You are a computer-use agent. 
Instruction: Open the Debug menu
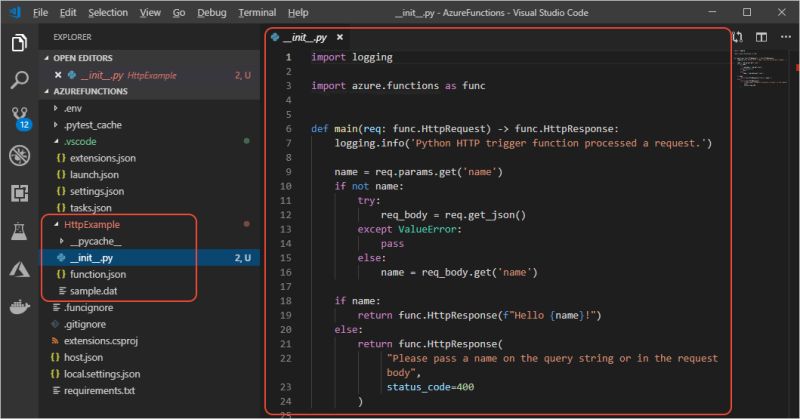212,13
